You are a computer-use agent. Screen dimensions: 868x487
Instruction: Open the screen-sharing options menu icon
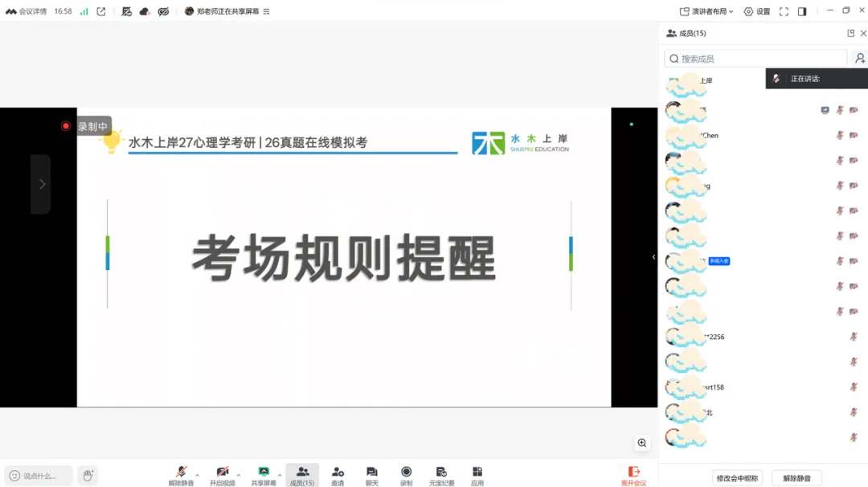266,11
